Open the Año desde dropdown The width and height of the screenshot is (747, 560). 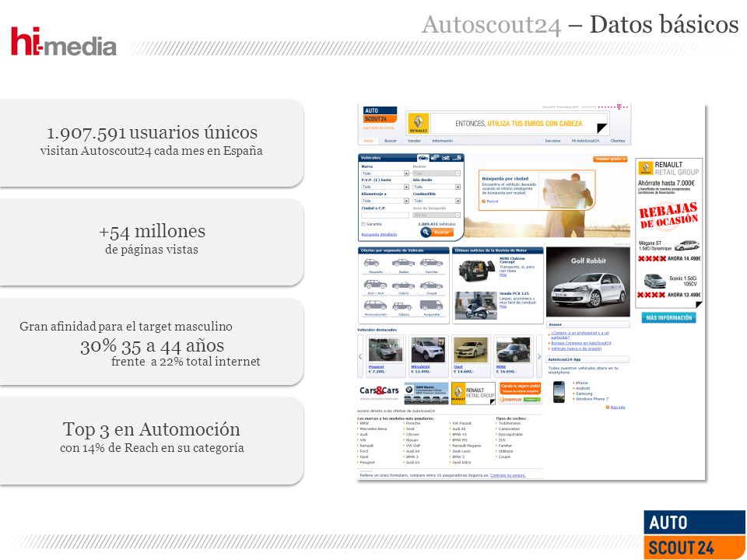click(437, 187)
